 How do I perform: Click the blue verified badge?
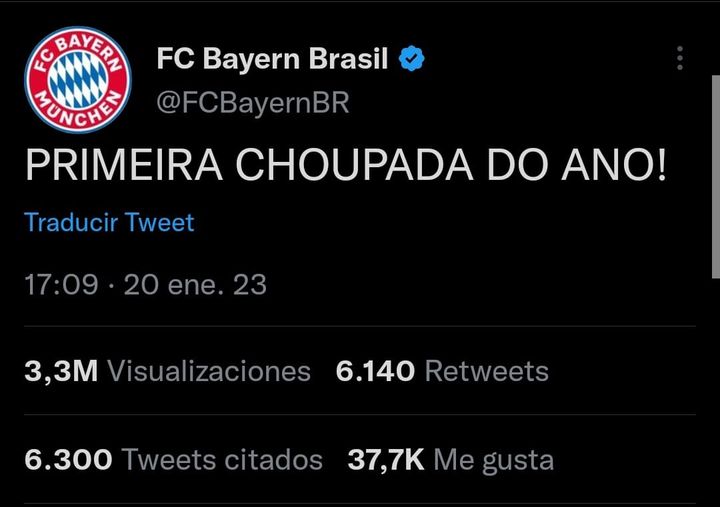[411, 58]
